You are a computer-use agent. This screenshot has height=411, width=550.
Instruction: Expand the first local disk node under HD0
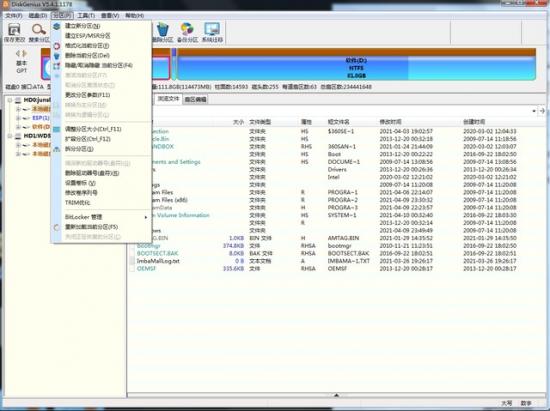(x=18, y=109)
